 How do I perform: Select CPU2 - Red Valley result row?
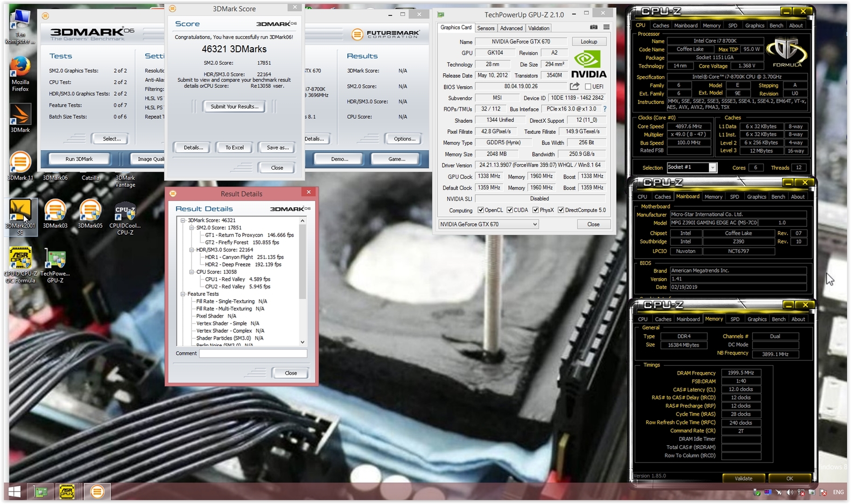click(x=238, y=287)
